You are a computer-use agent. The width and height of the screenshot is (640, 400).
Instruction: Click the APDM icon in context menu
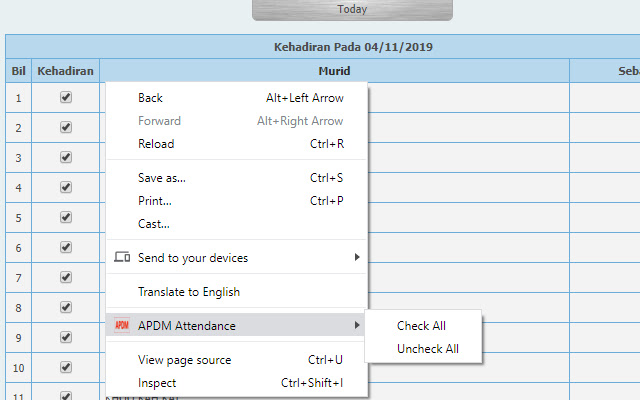[122, 326]
